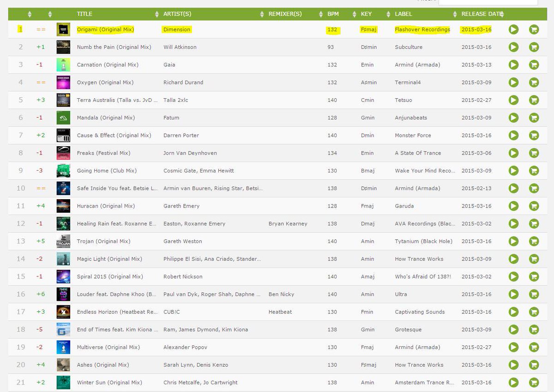Select artist Alexander Popov
554x392 pixels.
pyautogui.click(x=185, y=347)
